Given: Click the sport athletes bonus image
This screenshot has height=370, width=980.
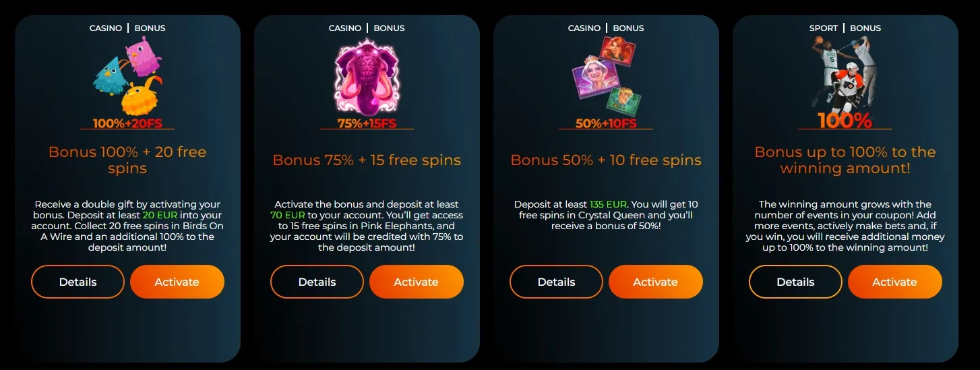Looking at the screenshot, I should (x=845, y=74).
